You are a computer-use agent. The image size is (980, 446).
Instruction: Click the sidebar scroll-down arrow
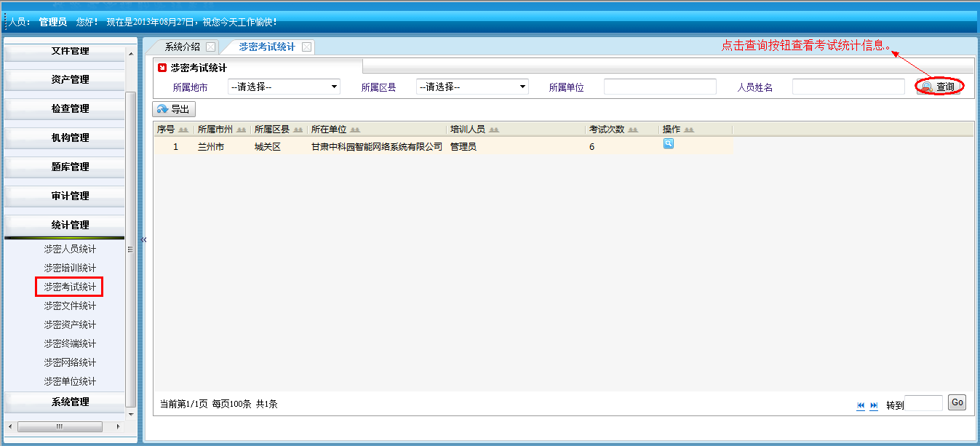(x=131, y=414)
